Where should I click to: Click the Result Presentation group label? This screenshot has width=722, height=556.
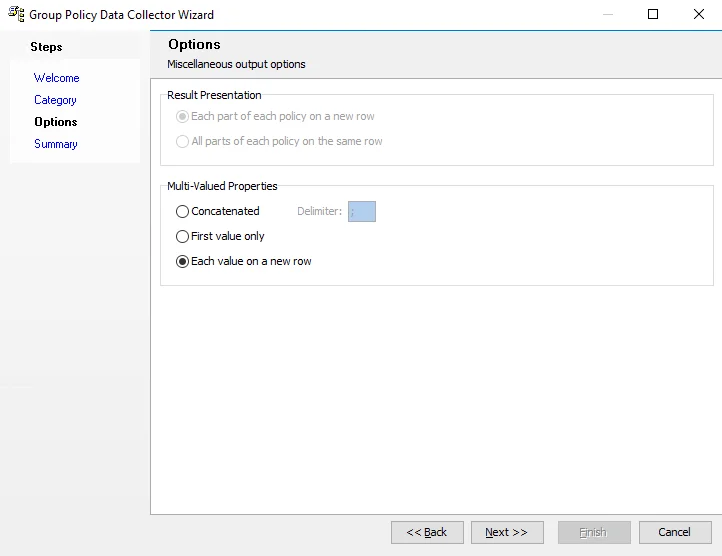tap(214, 95)
